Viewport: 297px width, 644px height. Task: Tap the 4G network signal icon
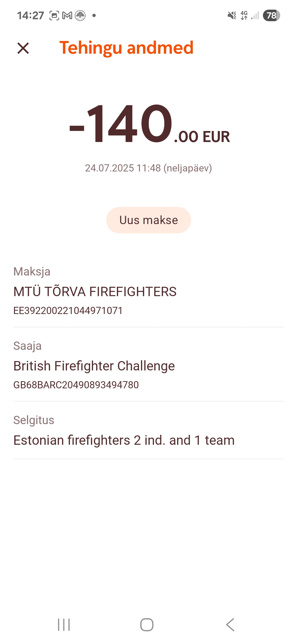click(244, 15)
